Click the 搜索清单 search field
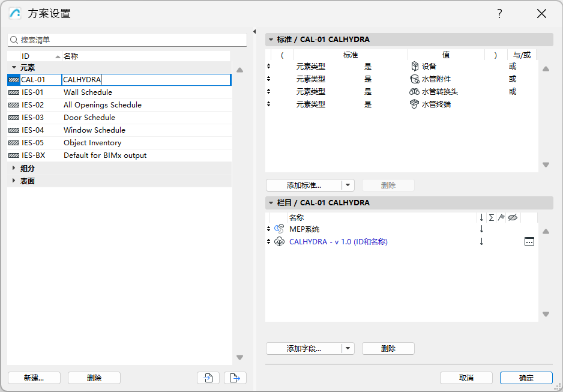This screenshot has width=563, height=392. pos(120,39)
